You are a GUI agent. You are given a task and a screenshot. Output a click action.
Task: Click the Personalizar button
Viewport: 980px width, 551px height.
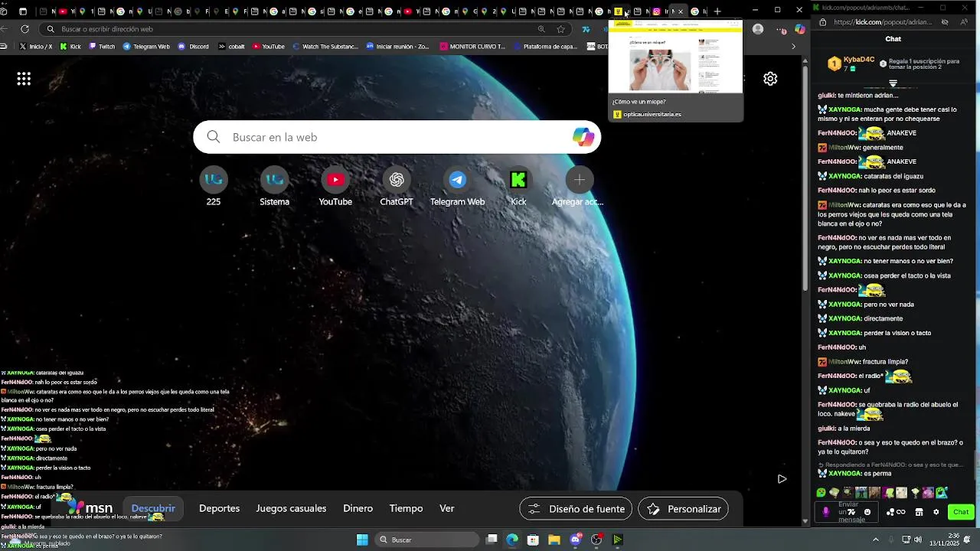[x=683, y=508]
